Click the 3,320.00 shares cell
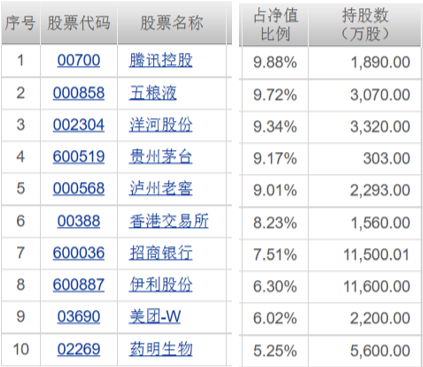Image resolution: width=423 pixels, height=367 pixels. tap(365, 127)
